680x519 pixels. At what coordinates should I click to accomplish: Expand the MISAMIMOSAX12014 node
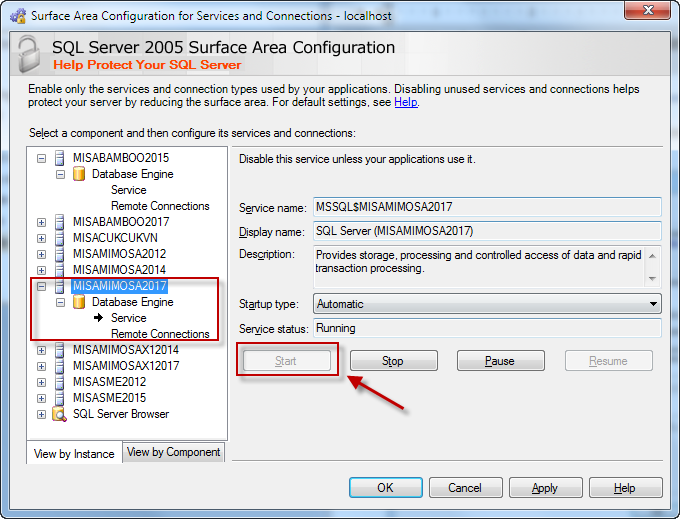41,350
